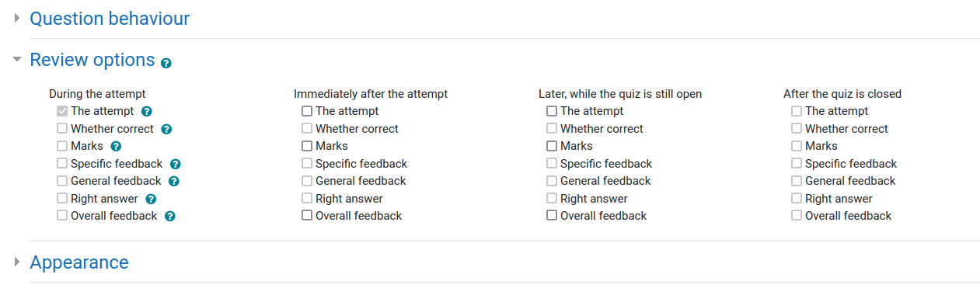The image size is (980, 295).
Task: Click the Appearance heading link
Action: (x=79, y=262)
